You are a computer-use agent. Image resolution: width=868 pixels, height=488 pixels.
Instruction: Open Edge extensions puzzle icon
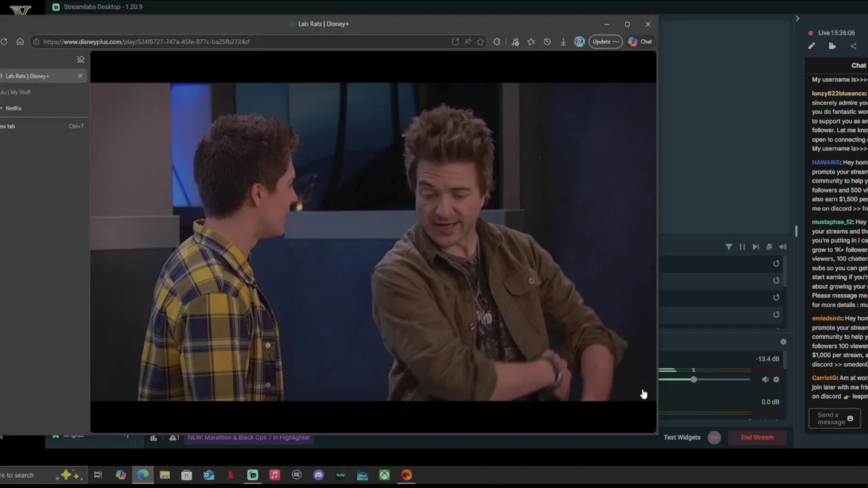tap(497, 41)
